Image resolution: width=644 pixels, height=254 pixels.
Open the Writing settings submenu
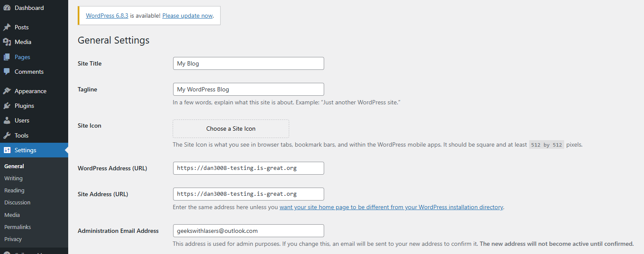tap(13, 178)
